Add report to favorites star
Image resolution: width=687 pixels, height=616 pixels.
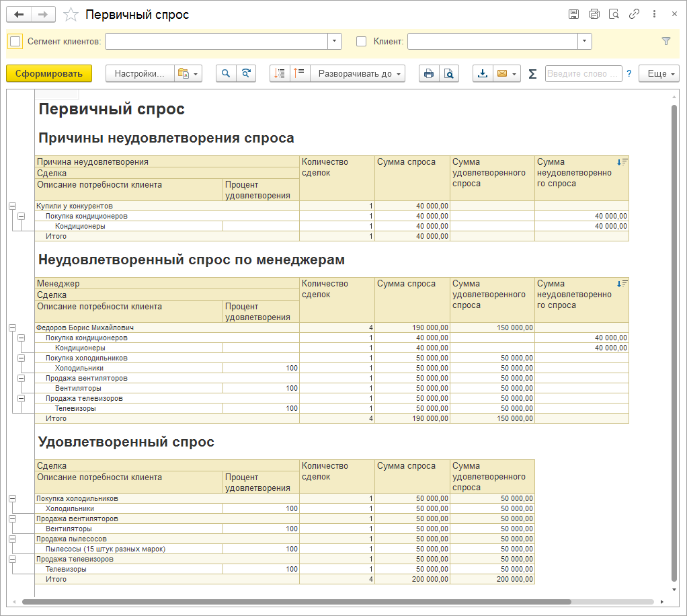coord(71,15)
